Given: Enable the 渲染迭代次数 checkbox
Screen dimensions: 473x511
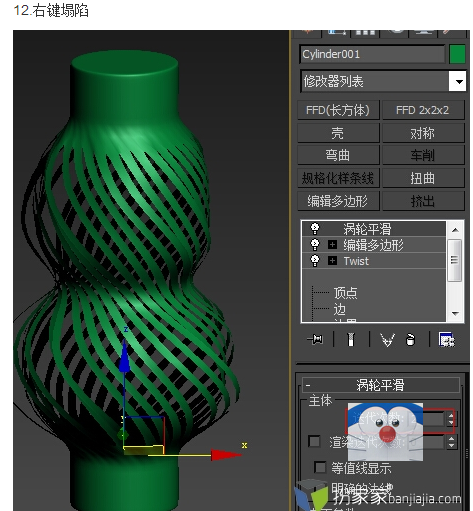Looking at the screenshot, I should pos(314,441).
